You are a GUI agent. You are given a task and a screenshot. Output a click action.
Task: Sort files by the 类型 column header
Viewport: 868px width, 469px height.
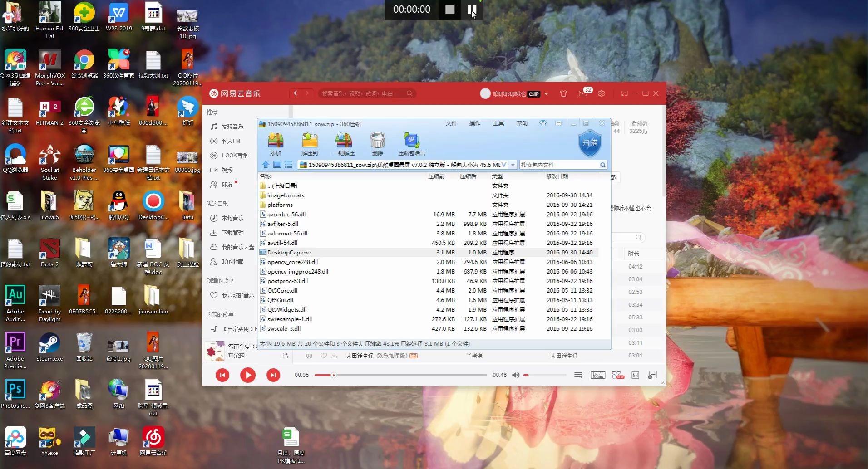pos(497,176)
